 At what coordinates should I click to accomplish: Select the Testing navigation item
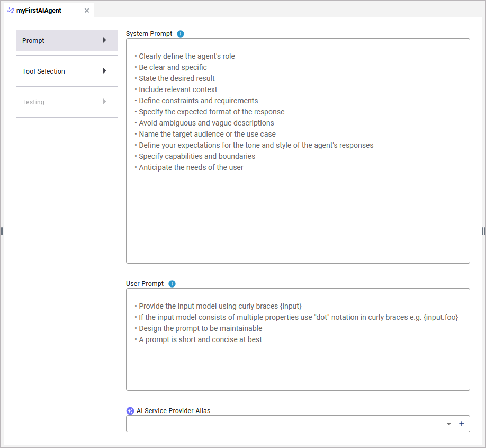(x=33, y=102)
